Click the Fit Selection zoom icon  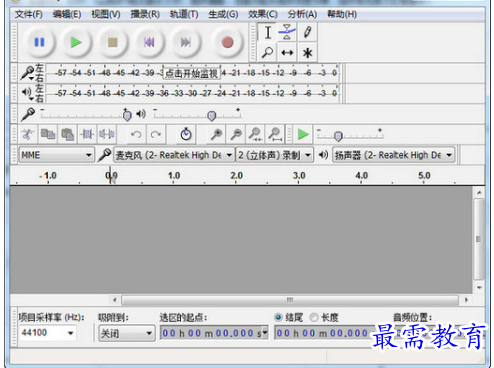click(x=255, y=134)
